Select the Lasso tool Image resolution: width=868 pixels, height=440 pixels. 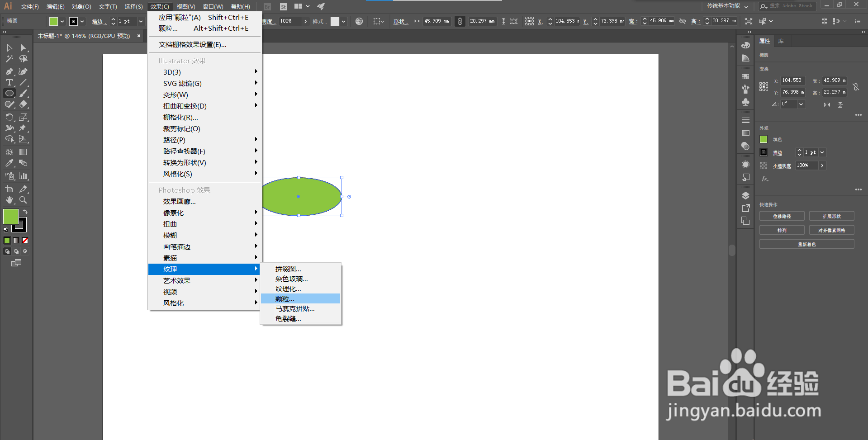click(x=23, y=59)
